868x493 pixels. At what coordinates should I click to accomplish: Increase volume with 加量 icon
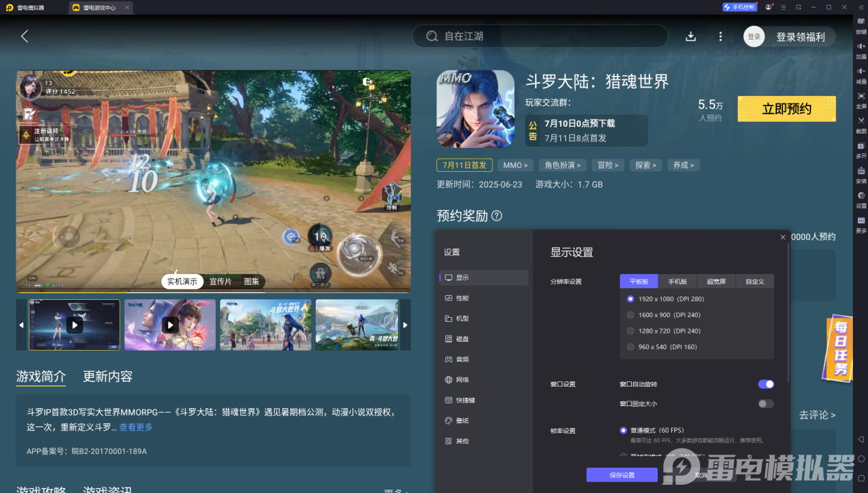[x=861, y=50]
